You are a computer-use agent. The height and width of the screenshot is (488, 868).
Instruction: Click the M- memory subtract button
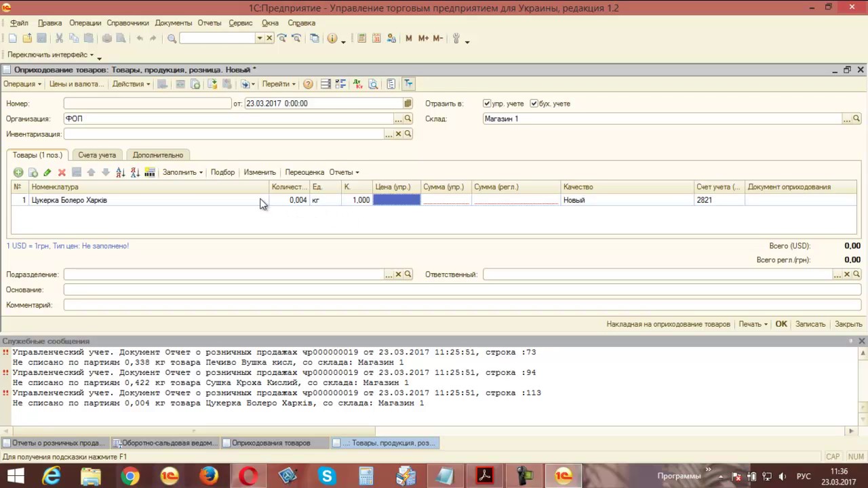[x=437, y=39]
